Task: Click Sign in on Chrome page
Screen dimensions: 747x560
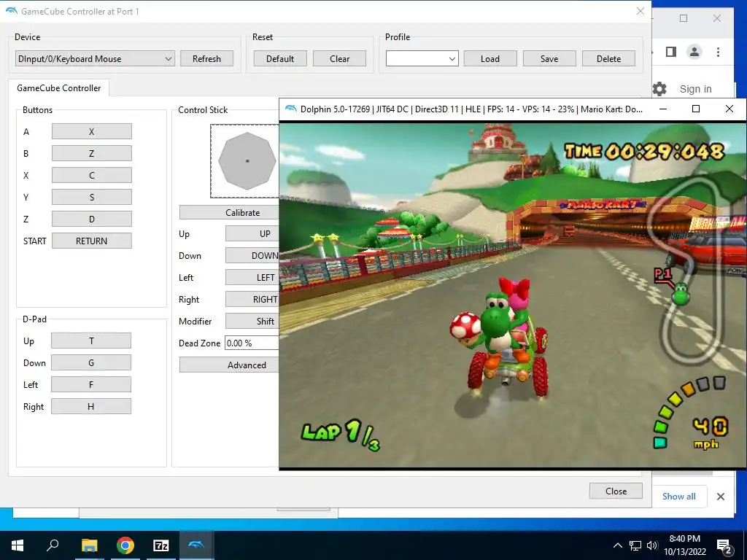Action: pyautogui.click(x=695, y=89)
